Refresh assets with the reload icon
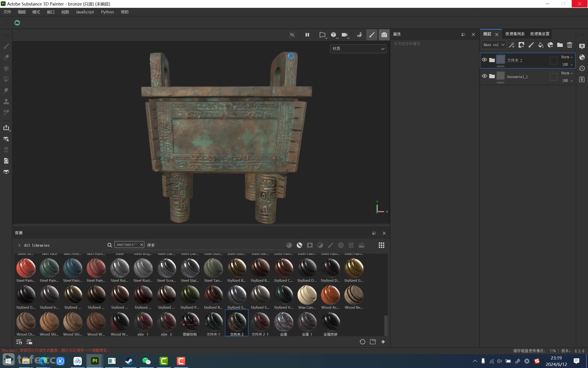 coord(362,342)
